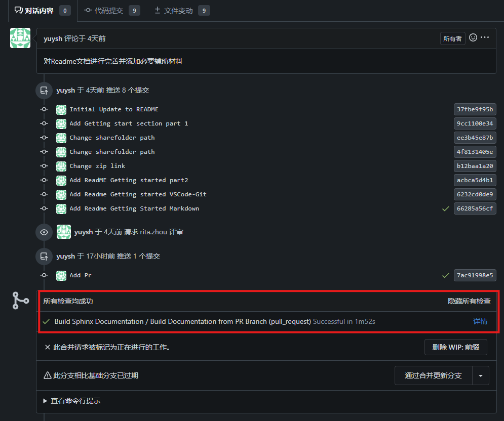This screenshot has height=421, width=504.
Task: Open the Add Pr commit
Action: click(x=81, y=275)
